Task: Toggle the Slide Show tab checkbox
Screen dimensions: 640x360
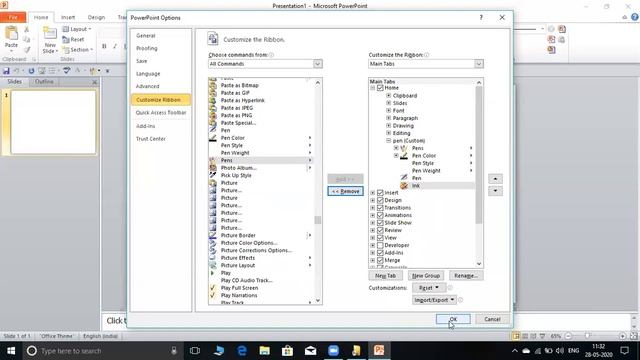Action: [380, 223]
